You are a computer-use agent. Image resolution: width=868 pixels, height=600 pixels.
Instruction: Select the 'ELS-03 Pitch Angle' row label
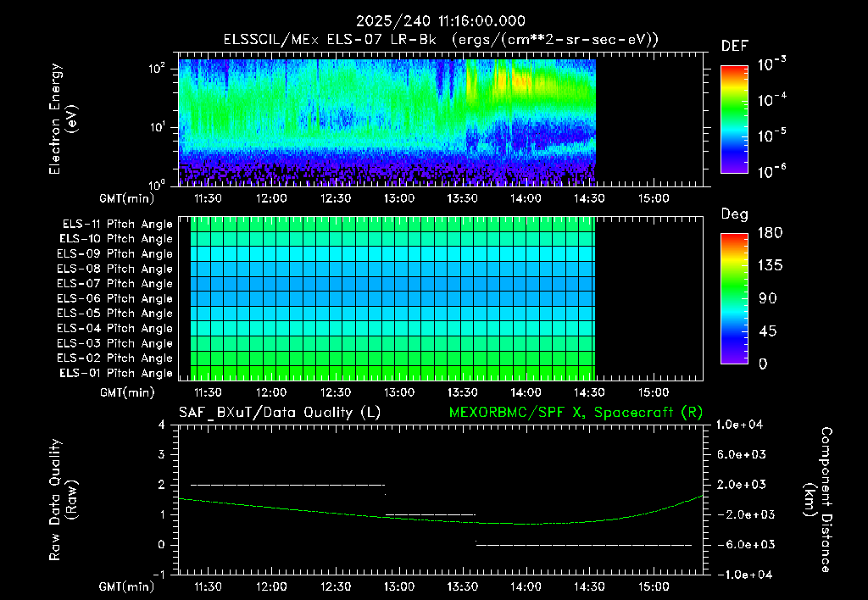[114, 344]
